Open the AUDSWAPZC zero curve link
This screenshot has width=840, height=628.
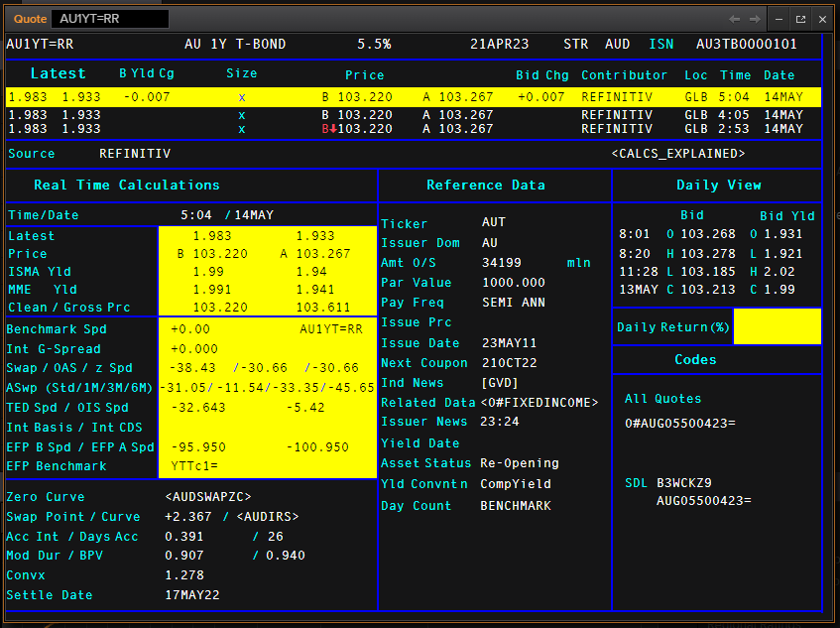point(207,497)
